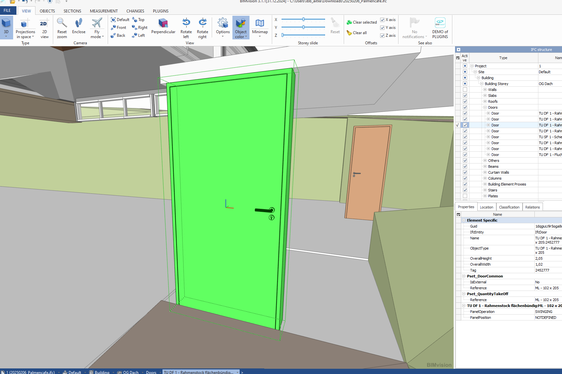Switch to 3D view type
562x374 pixels.
point(6,27)
